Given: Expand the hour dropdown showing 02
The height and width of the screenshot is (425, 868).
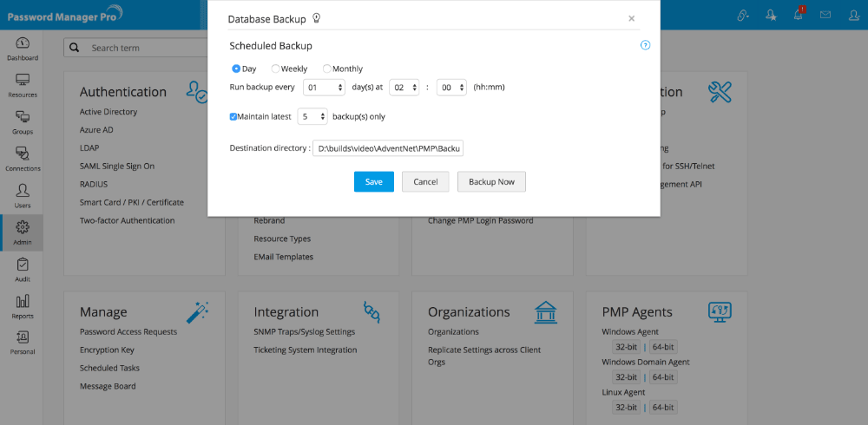Looking at the screenshot, I should [x=404, y=87].
